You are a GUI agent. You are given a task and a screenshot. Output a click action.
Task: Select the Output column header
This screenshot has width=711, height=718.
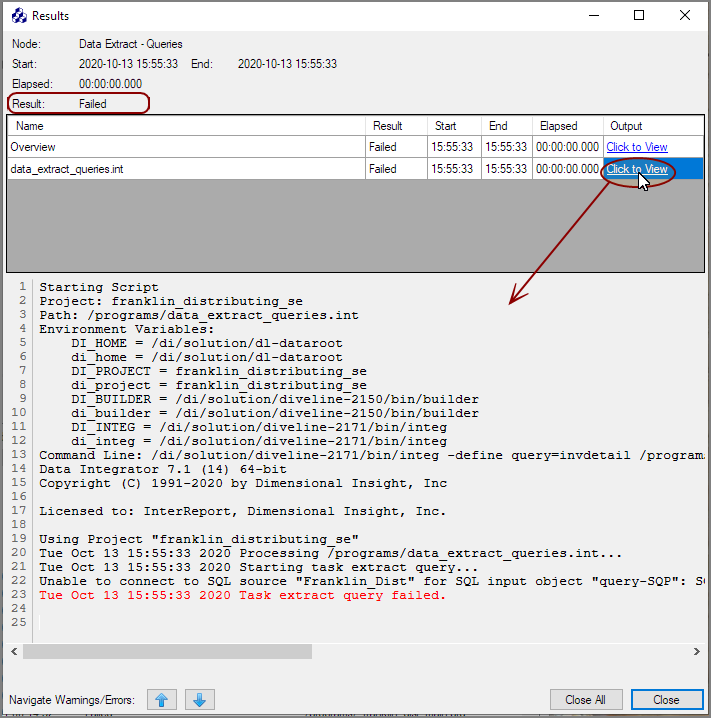tap(653, 126)
